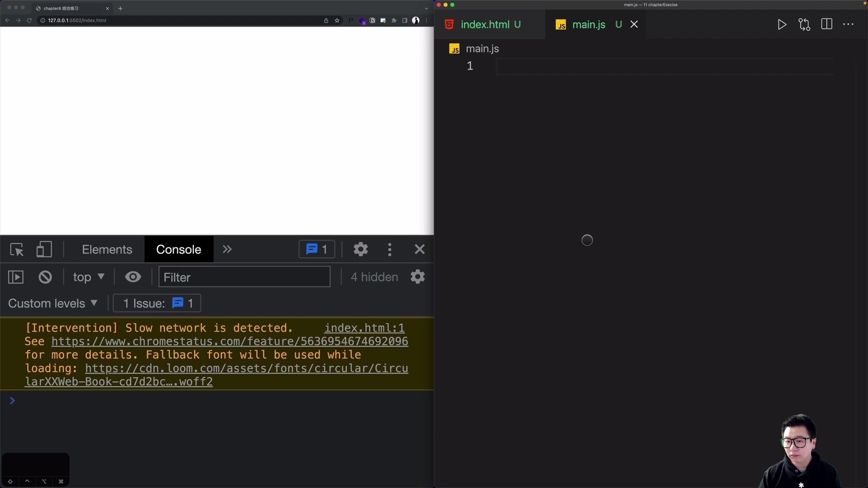
Task: Toggle the console sidebar with the play panel icon
Action: point(15,277)
